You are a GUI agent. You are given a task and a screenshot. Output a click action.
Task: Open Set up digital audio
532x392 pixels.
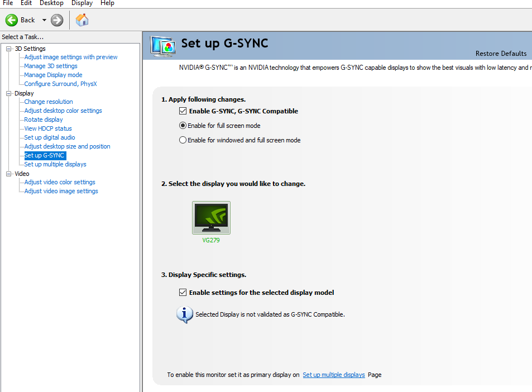[49, 137]
